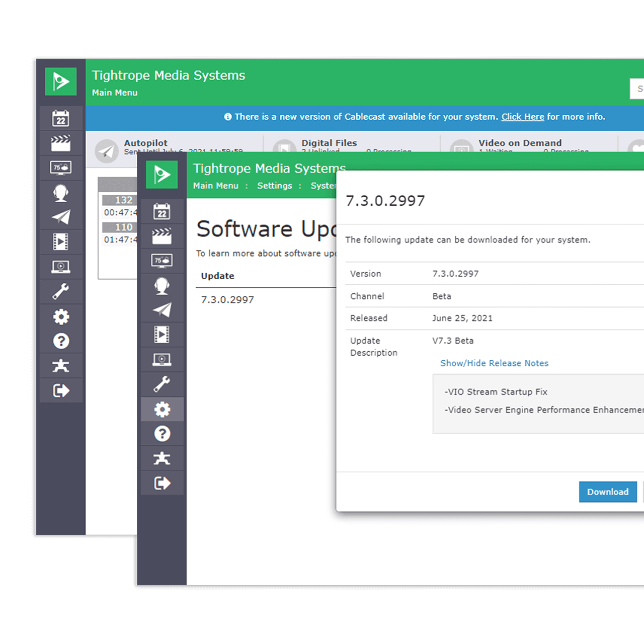The image size is (644, 644).
Task: Open the clapperboard shows icon in front window sidebar
Action: pyautogui.click(x=162, y=236)
